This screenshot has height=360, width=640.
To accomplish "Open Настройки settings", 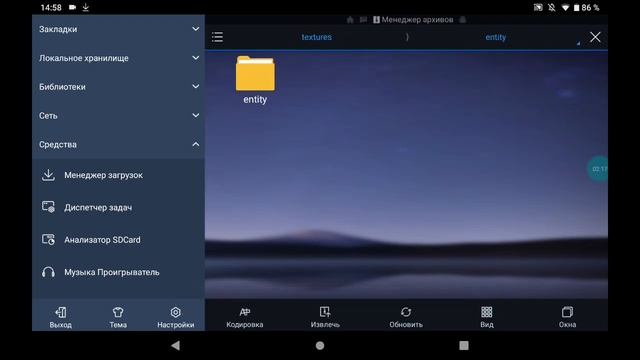I will (176, 318).
